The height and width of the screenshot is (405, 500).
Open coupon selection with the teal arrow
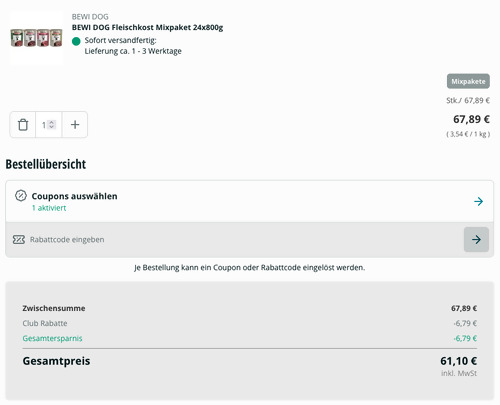point(478,201)
